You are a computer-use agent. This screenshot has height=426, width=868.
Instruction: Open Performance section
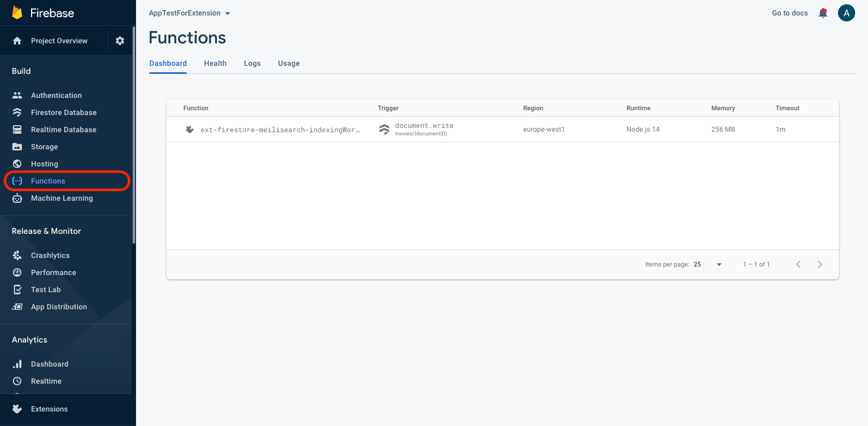pos(54,272)
